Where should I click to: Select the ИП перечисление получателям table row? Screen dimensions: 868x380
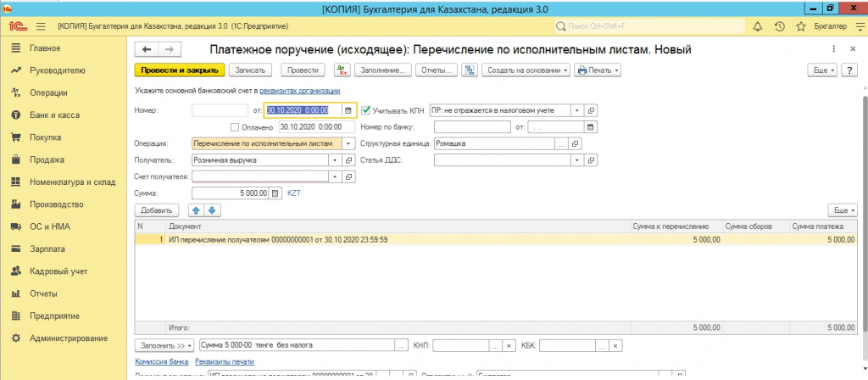coord(494,240)
